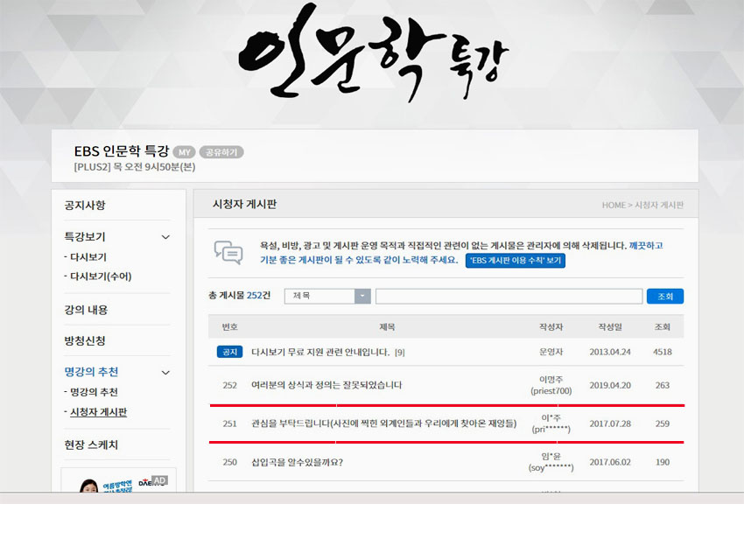The height and width of the screenshot is (560, 744).
Task: Click the date 2017.07.28 on post 251
Action: click(x=610, y=423)
